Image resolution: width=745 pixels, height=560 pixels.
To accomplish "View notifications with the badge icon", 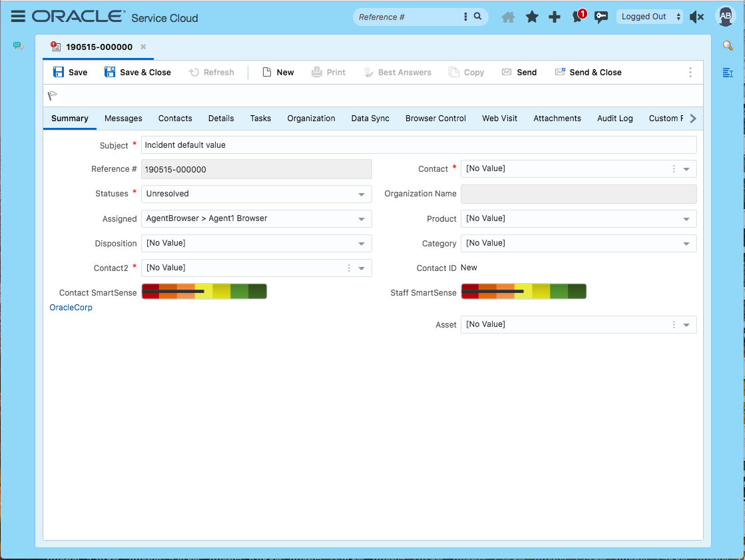I will coord(577,17).
